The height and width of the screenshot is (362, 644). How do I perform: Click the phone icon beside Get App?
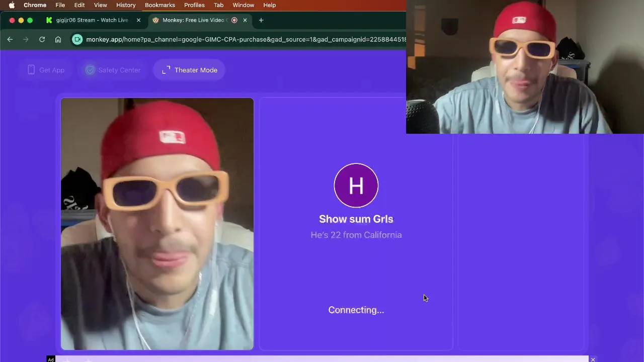click(x=31, y=70)
